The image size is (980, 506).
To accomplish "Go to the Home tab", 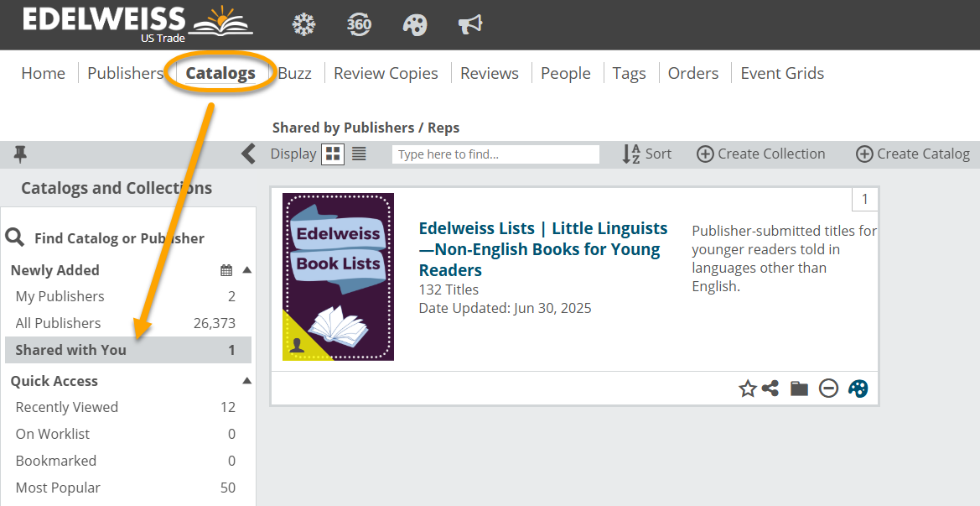I will pos(43,73).
